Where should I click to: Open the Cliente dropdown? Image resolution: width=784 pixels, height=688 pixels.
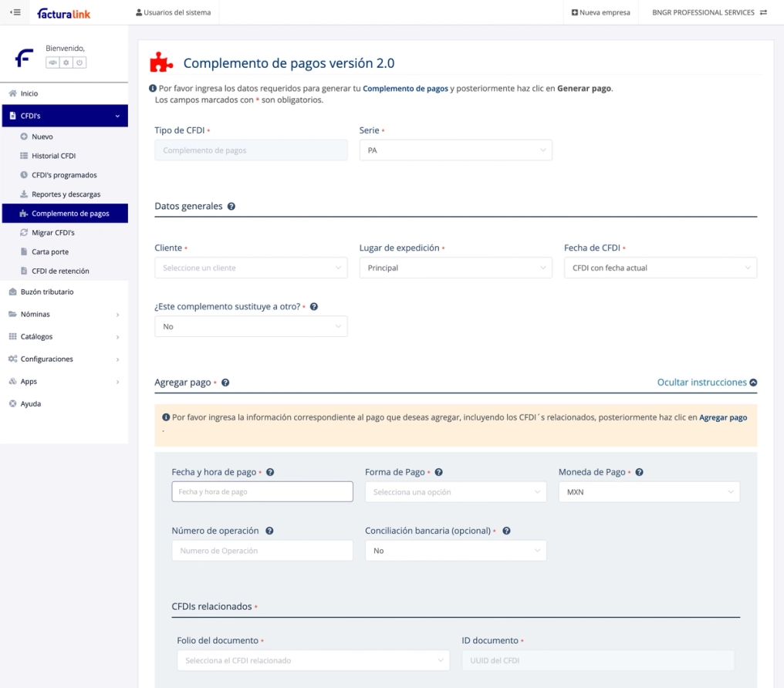pos(251,268)
